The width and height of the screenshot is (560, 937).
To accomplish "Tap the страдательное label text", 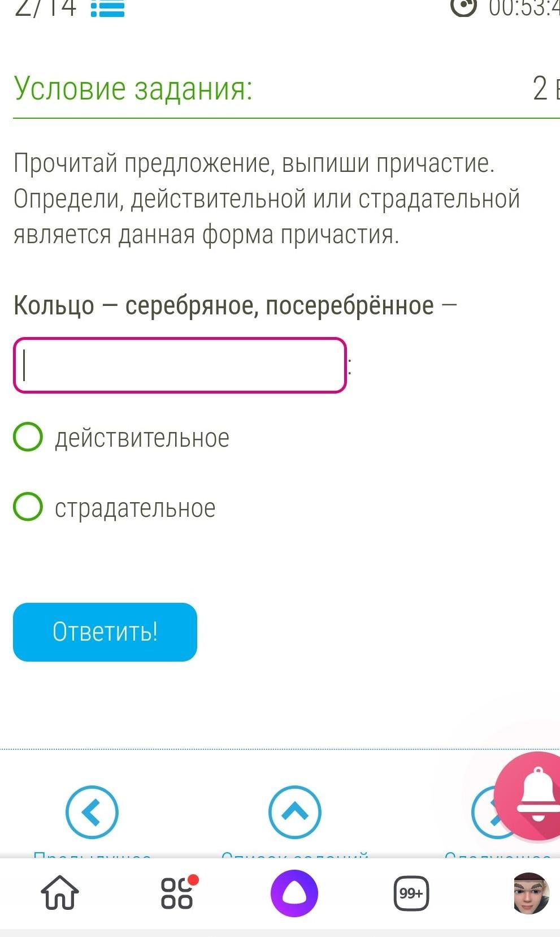I will tap(135, 508).
